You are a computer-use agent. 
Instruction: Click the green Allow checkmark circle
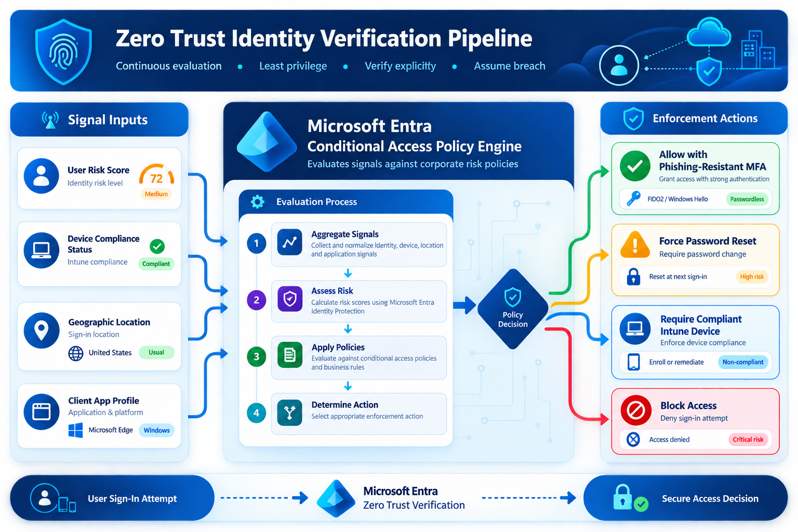point(635,166)
